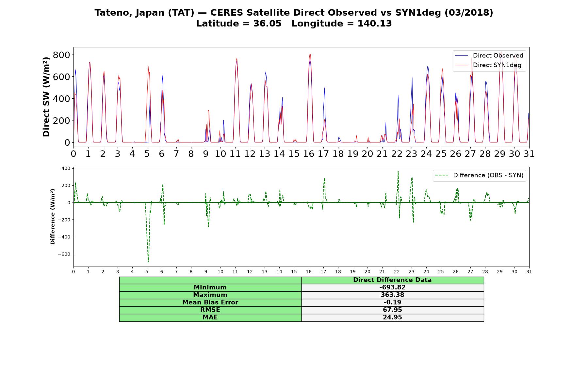This screenshot has width=588, height=392.
Task: Click the Direct SW (W/m²) axis label
Action: [x=46, y=97]
